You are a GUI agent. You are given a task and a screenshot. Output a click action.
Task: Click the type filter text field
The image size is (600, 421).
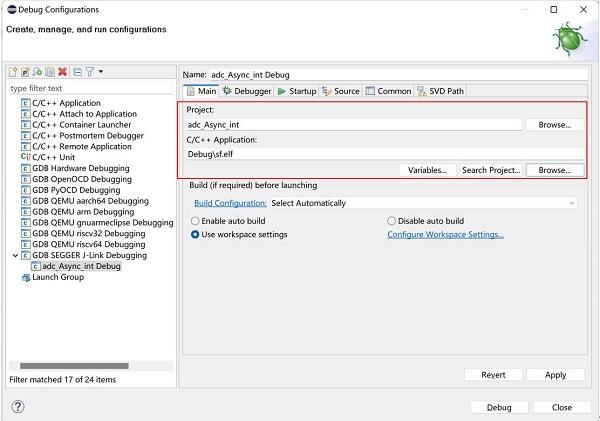[90, 88]
